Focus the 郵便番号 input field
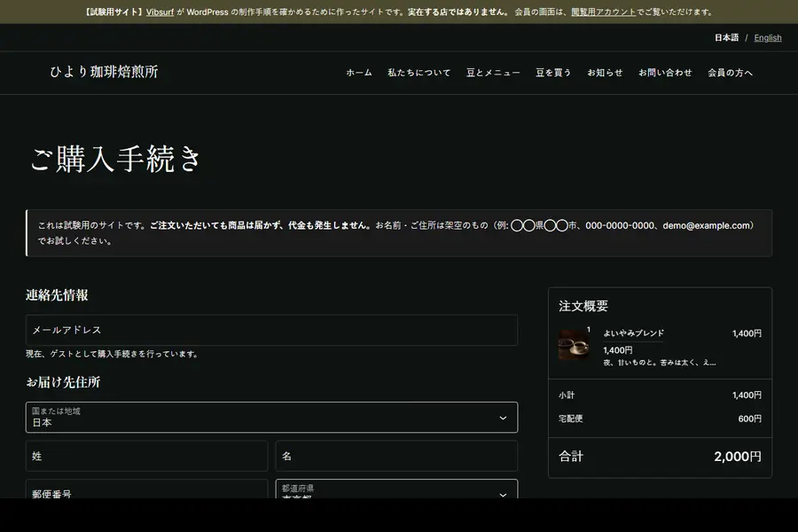Image resolution: width=798 pixels, height=532 pixels. coord(146,489)
